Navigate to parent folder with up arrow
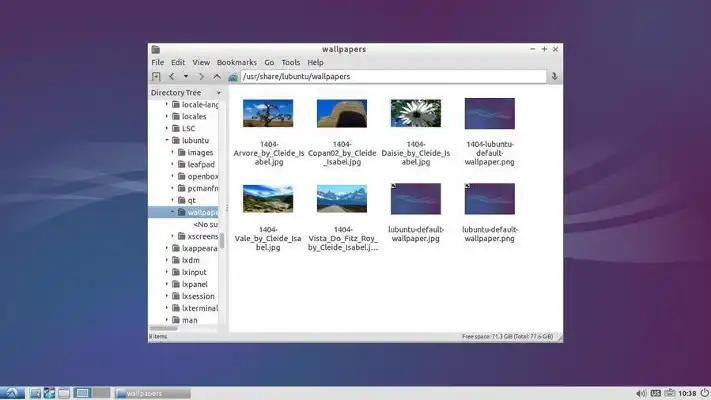711x400 pixels. pyautogui.click(x=217, y=76)
